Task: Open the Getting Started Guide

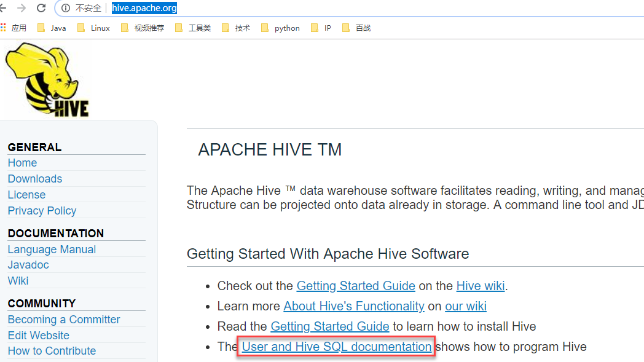Action: click(355, 286)
